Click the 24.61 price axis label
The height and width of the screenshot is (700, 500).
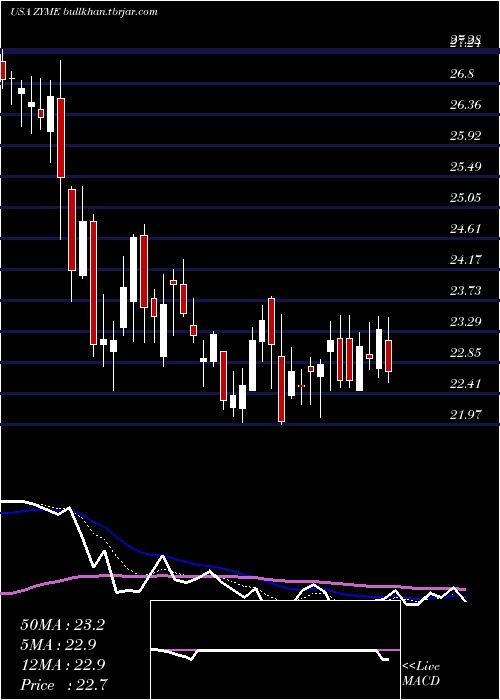465,229
